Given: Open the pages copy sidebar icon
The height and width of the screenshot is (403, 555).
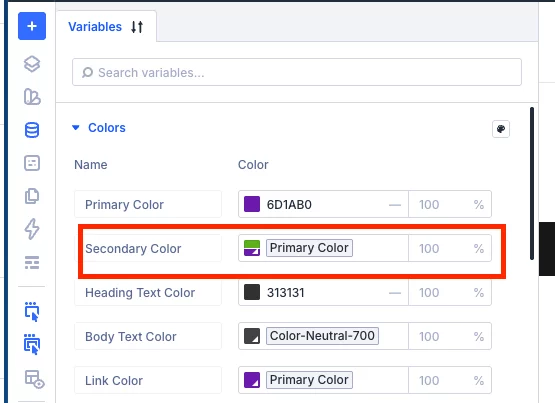Looking at the screenshot, I should coord(32,196).
